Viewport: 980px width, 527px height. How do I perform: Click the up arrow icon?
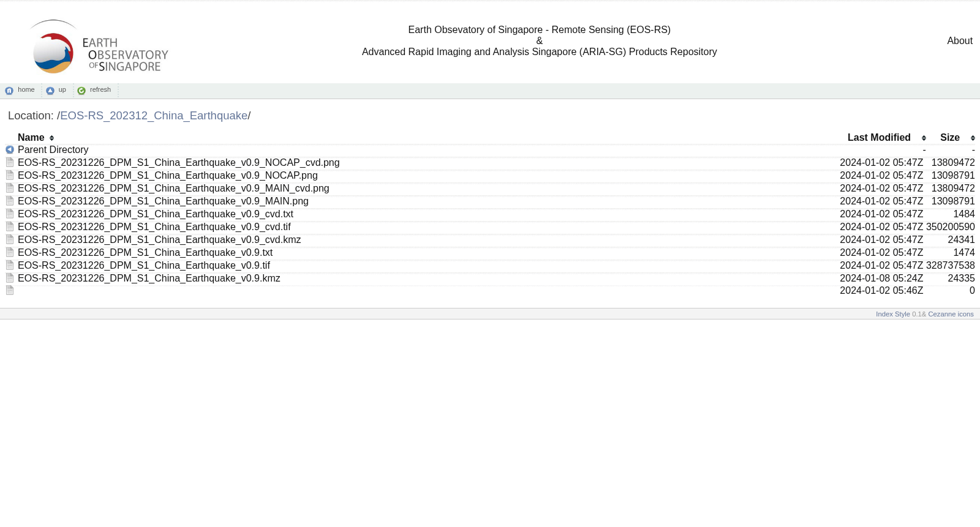pos(50,91)
